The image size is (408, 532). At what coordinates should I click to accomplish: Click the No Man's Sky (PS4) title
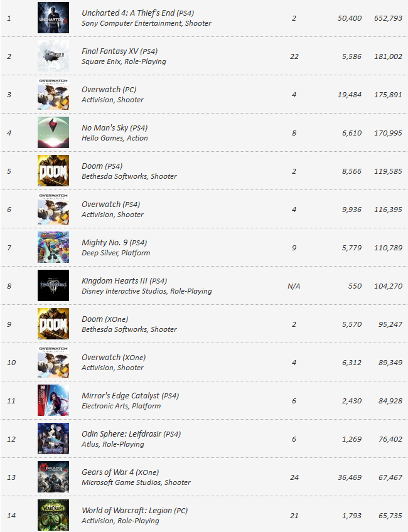coord(115,128)
